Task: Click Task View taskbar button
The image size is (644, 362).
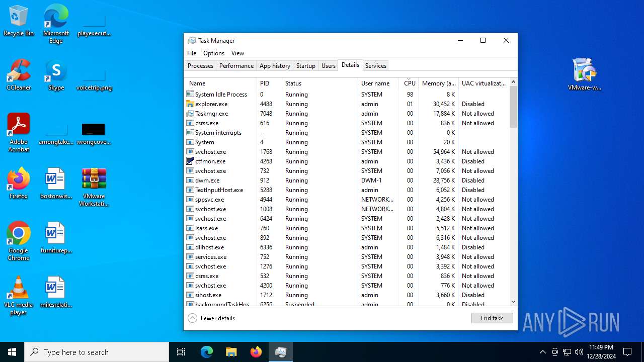Action: (181, 352)
